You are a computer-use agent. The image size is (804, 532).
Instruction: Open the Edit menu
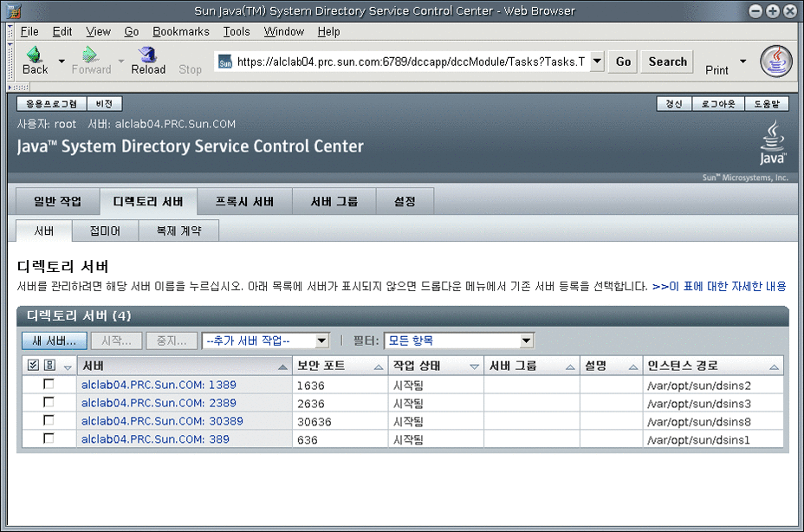[62, 32]
